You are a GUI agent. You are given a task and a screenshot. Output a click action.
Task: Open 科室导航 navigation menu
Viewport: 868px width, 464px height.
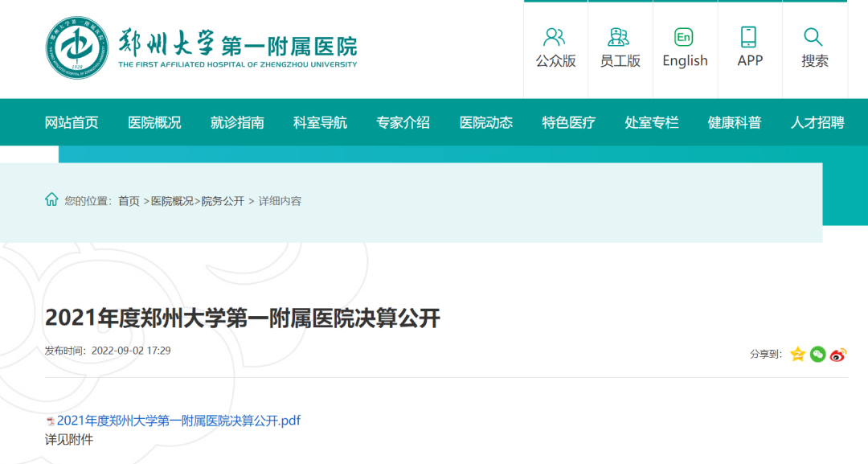coord(320,122)
